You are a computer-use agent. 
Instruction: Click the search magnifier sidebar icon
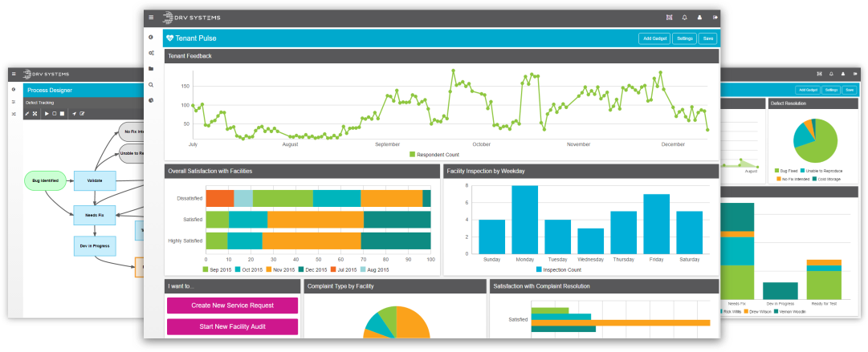[x=151, y=85]
